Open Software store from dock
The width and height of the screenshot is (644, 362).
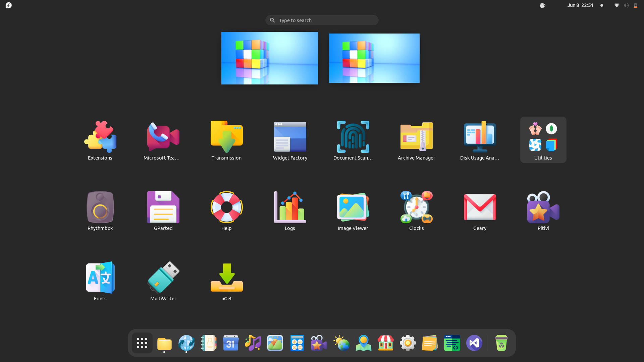[x=386, y=343]
